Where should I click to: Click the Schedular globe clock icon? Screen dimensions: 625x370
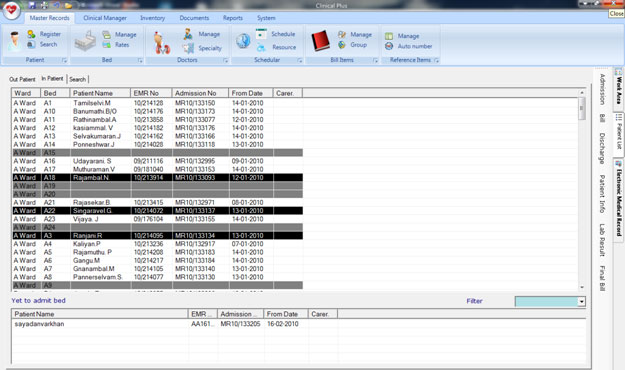(243, 41)
